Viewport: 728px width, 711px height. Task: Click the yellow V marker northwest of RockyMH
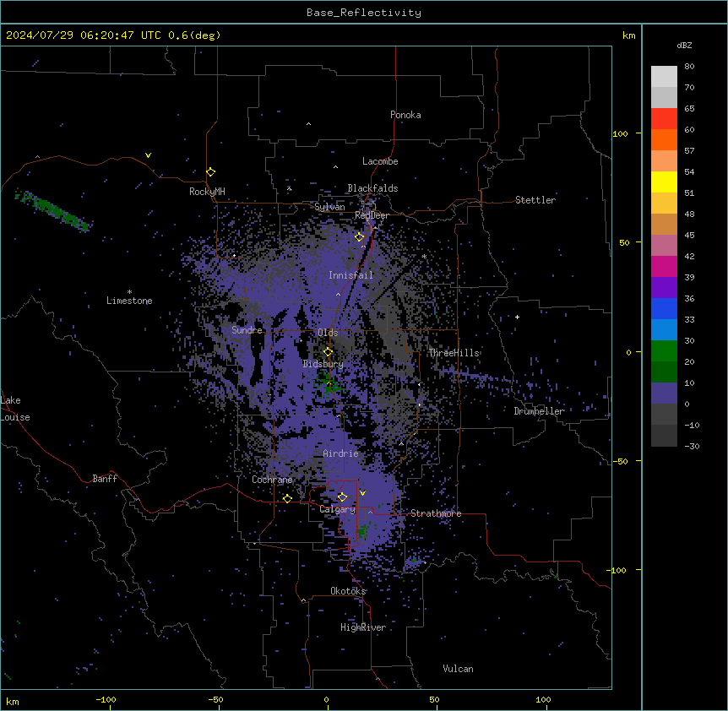tap(148, 155)
